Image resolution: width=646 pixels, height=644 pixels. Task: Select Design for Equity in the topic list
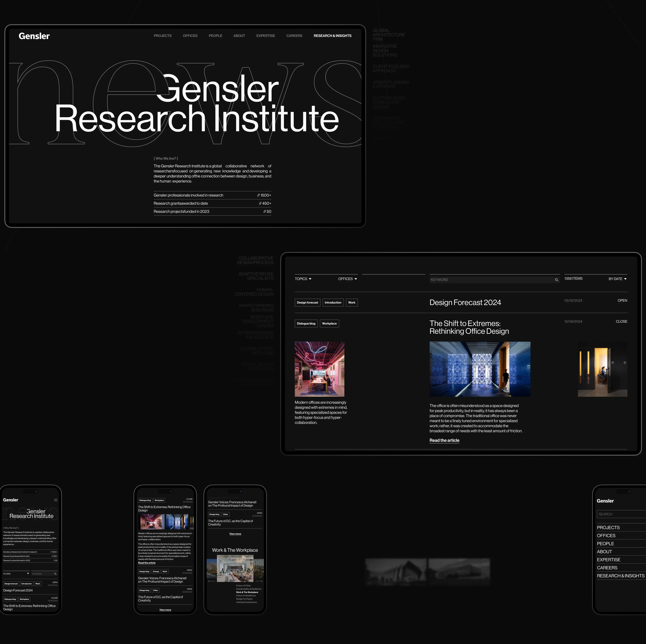[x=244, y=599]
